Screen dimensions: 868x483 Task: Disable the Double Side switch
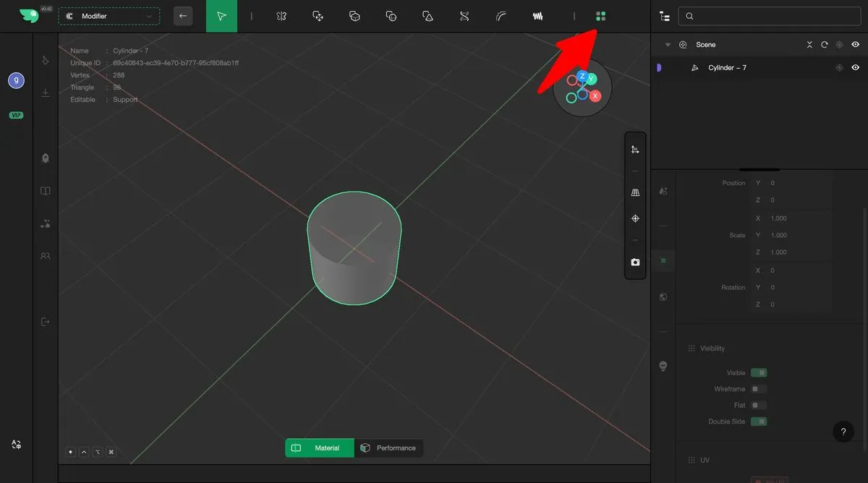pyautogui.click(x=758, y=422)
